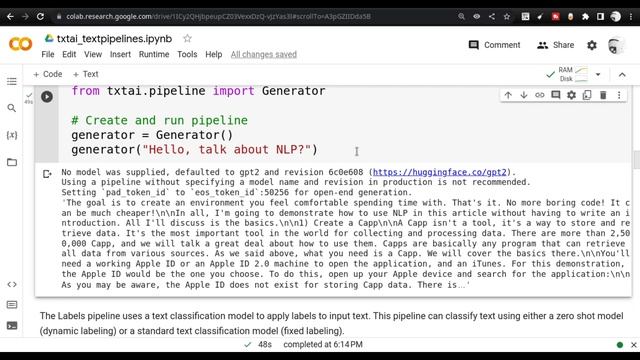Screen dimensions: 640x360
Task: Open find and replace sidebar
Action: (x=12, y=108)
